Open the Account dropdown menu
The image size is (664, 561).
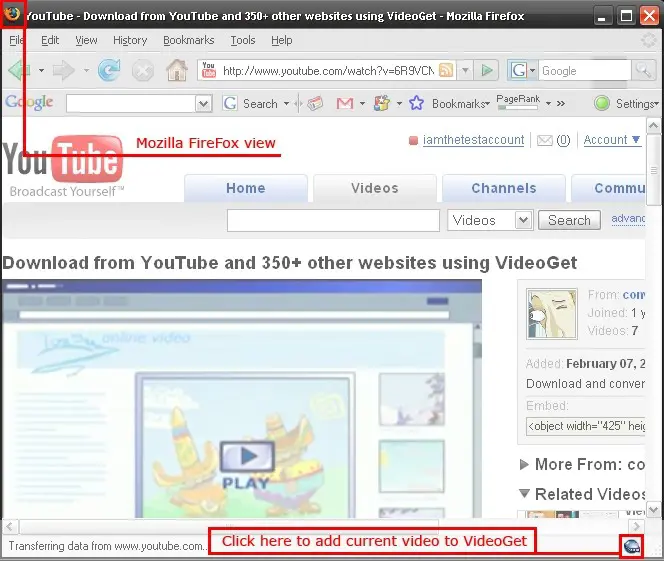[x=612, y=140]
